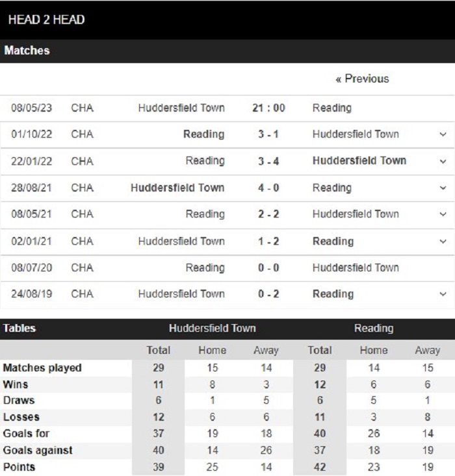The width and height of the screenshot is (455, 476).
Task: Go to Previous matches link
Action: 362,79
